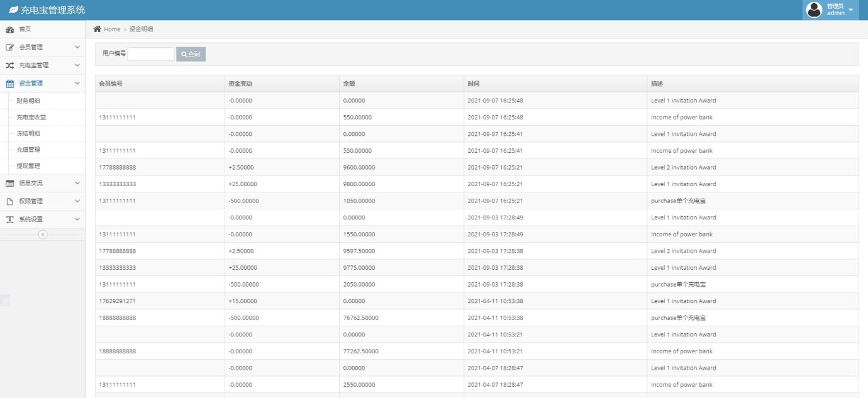Open the 冻结明细 submenu item
This screenshot has width=868, height=398.
[x=28, y=133]
